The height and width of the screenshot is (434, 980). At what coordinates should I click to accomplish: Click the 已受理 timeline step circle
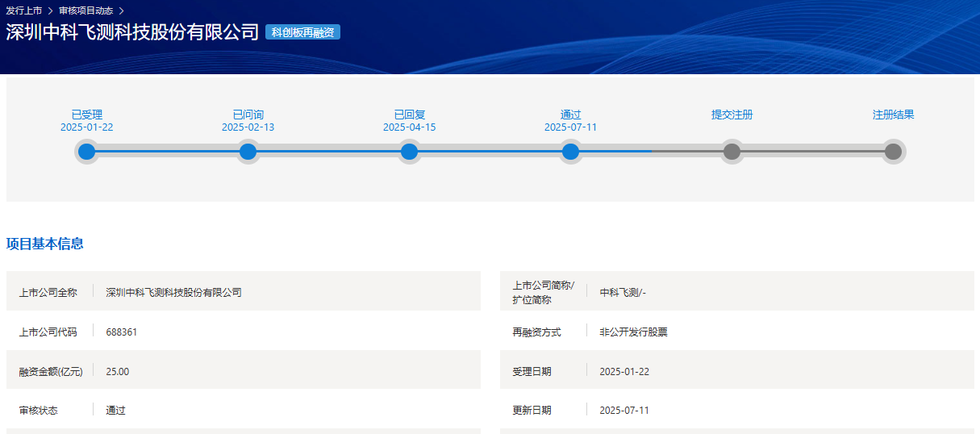[x=87, y=152]
